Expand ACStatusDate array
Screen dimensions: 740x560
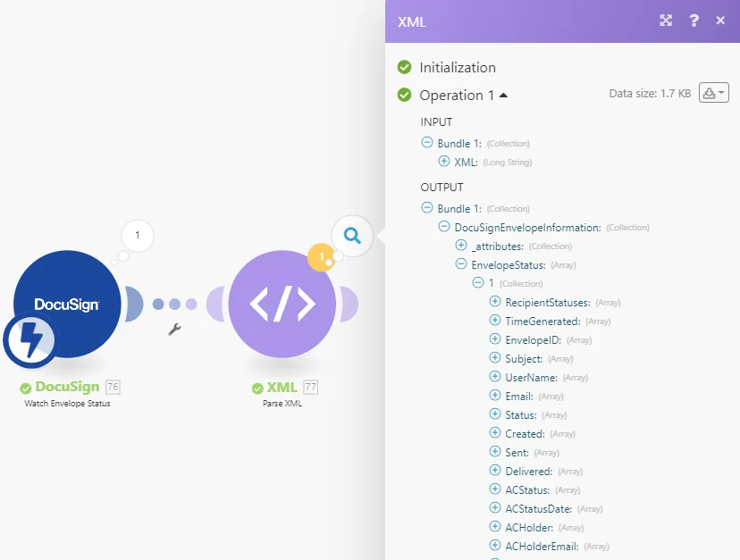[x=494, y=507]
